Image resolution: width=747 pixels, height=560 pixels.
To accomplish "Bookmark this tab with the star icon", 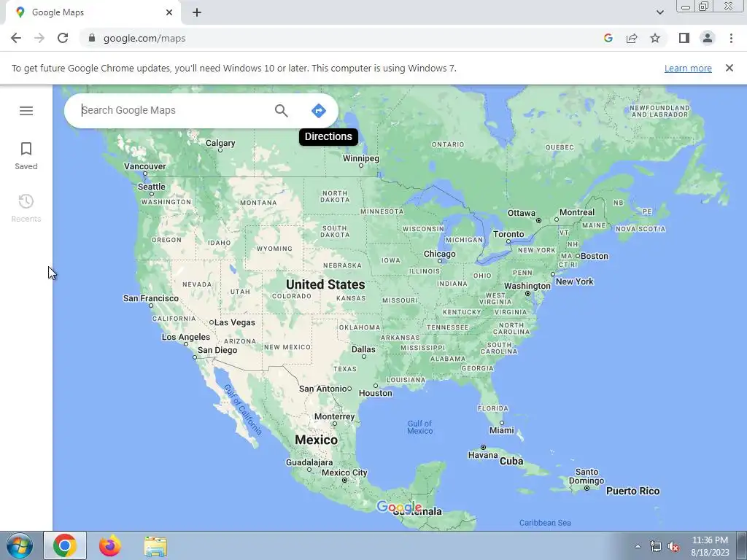I will [655, 38].
